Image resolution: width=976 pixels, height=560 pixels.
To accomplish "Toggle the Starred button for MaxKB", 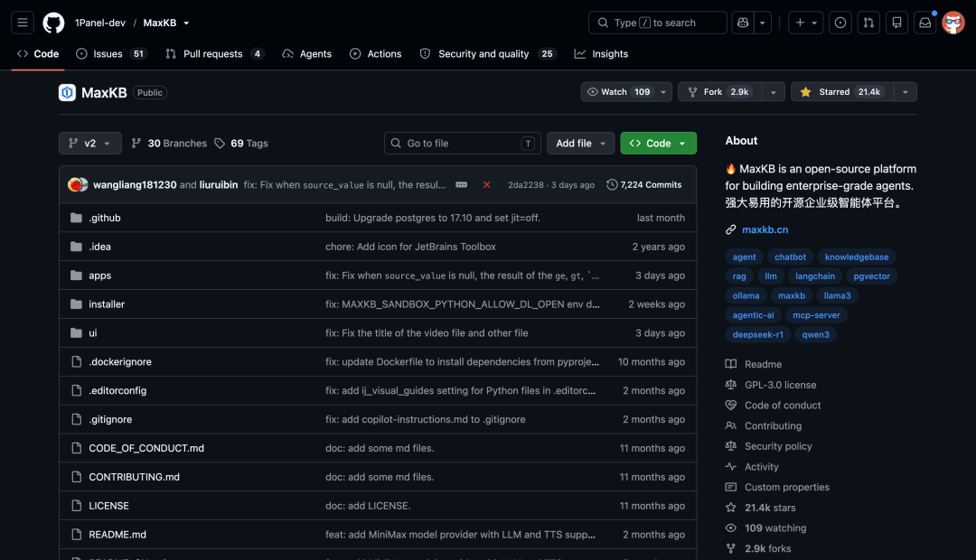I will 842,92.
